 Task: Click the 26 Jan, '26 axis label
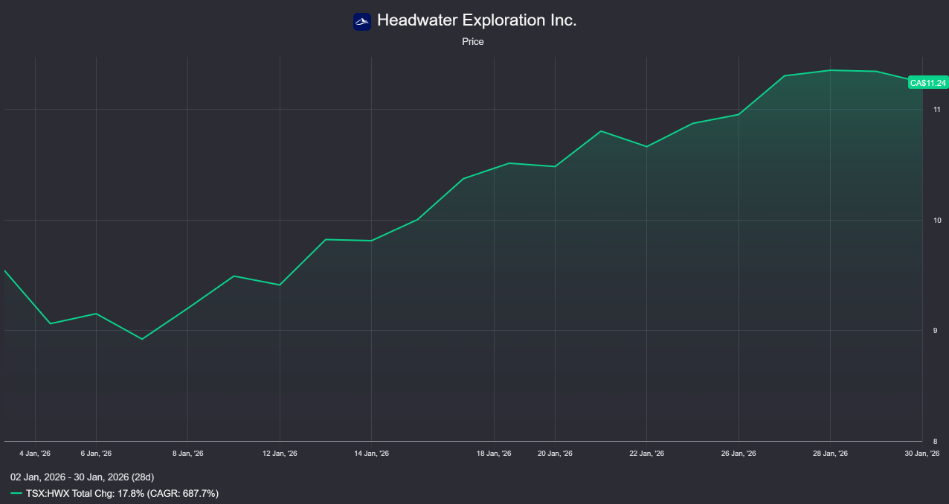pos(738,453)
